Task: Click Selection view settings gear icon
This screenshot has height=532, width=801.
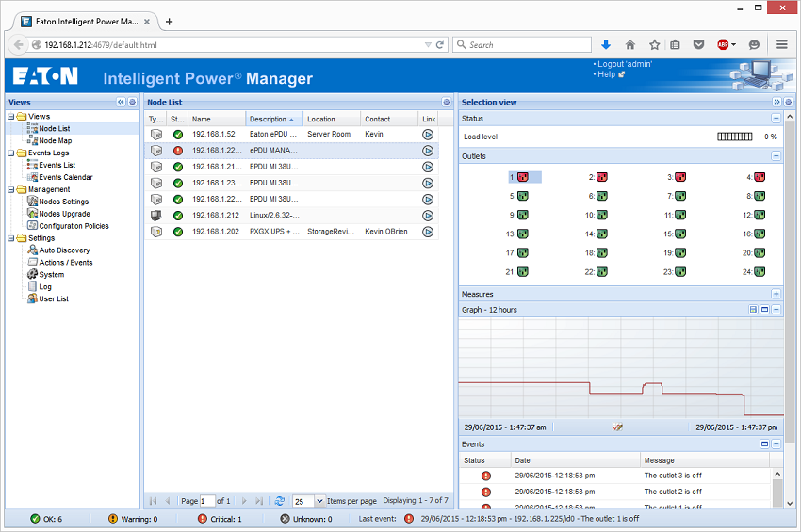Action: pos(788,102)
